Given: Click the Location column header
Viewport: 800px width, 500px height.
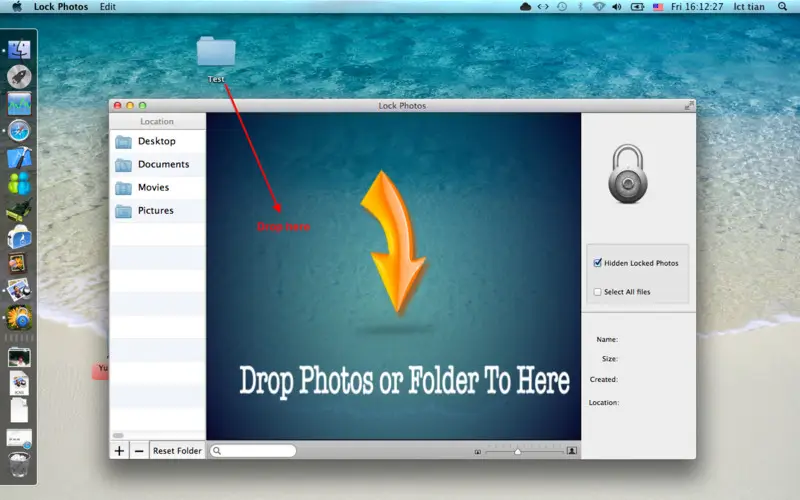Looking at the screenshot, I should click(157, 121).
